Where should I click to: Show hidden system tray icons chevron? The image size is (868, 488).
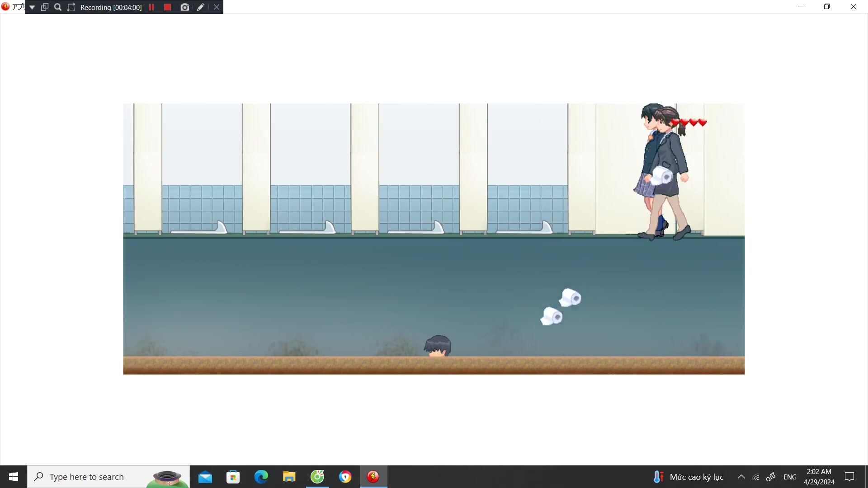(741, 477)
